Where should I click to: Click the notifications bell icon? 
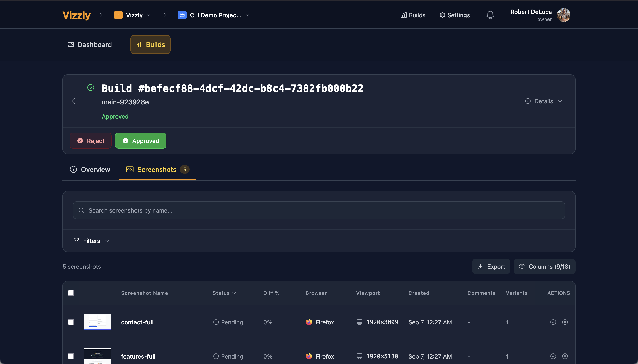[490, 15]
